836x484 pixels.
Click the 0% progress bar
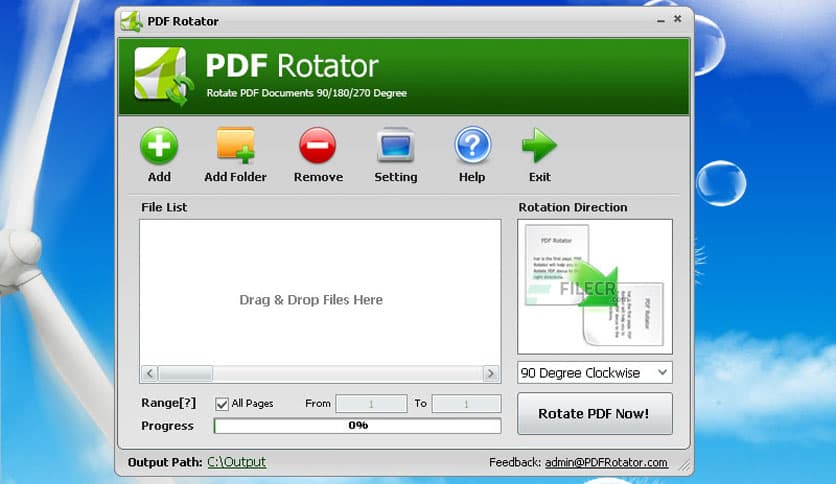click(357, 425)
